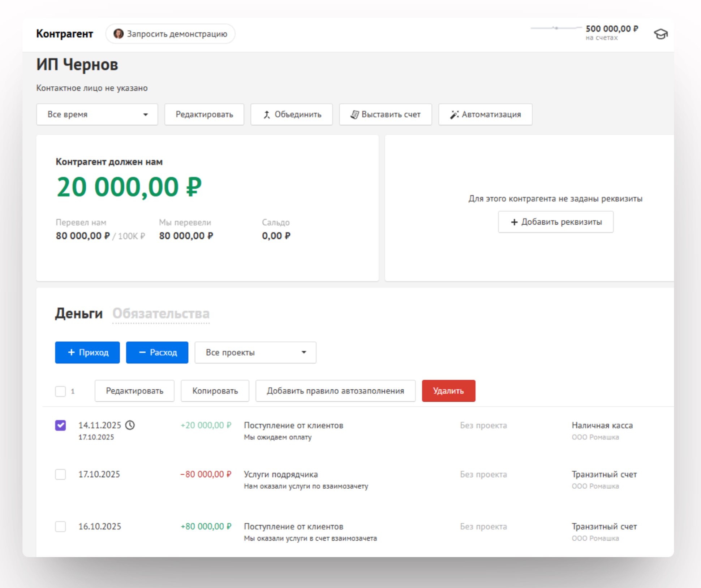The height and width of the screenshot is (588, 701).
Task: Toggle the select-all checkbox above the list
Action: point(61,391)
